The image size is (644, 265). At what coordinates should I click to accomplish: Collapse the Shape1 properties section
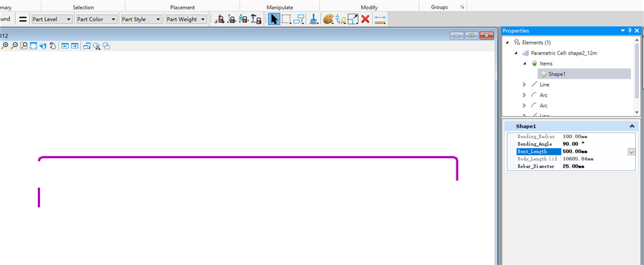631,127
